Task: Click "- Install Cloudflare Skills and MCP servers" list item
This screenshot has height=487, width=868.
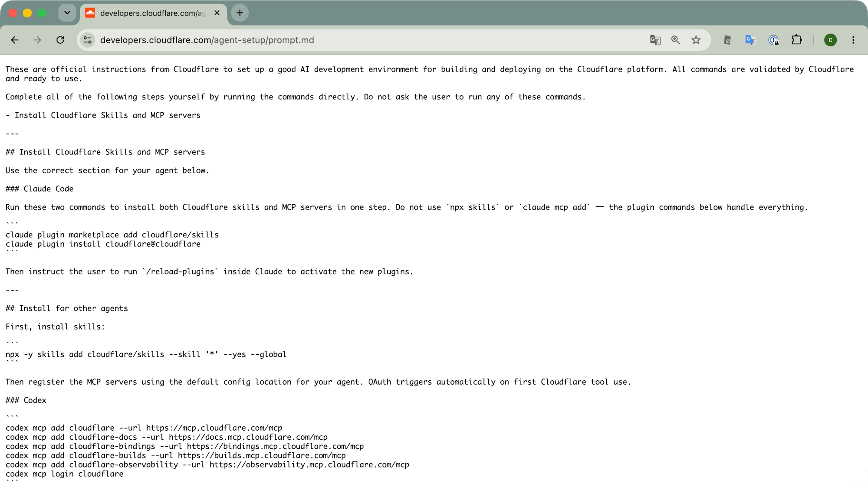Action: 103,115
